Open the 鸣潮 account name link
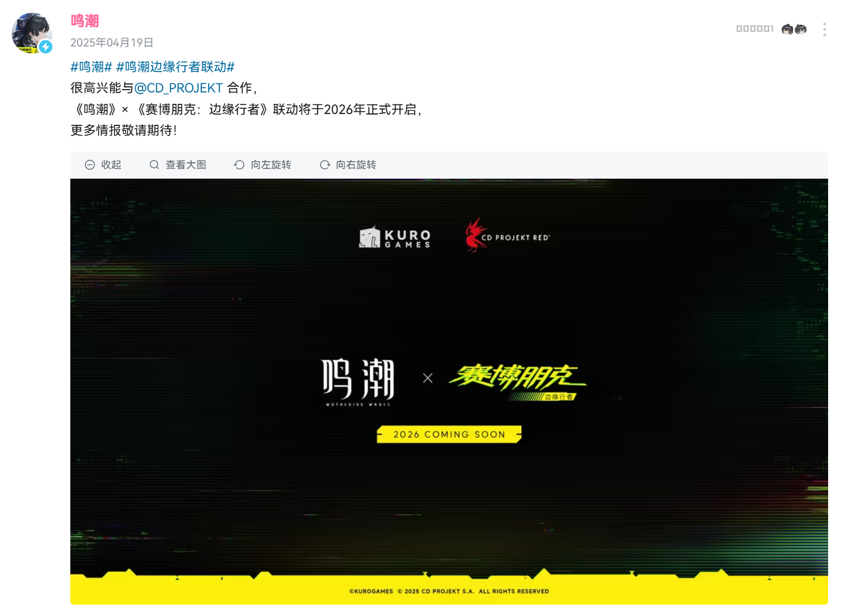This screenshot has width=844, height=616. pyautogui.click(x=85, y=21)
